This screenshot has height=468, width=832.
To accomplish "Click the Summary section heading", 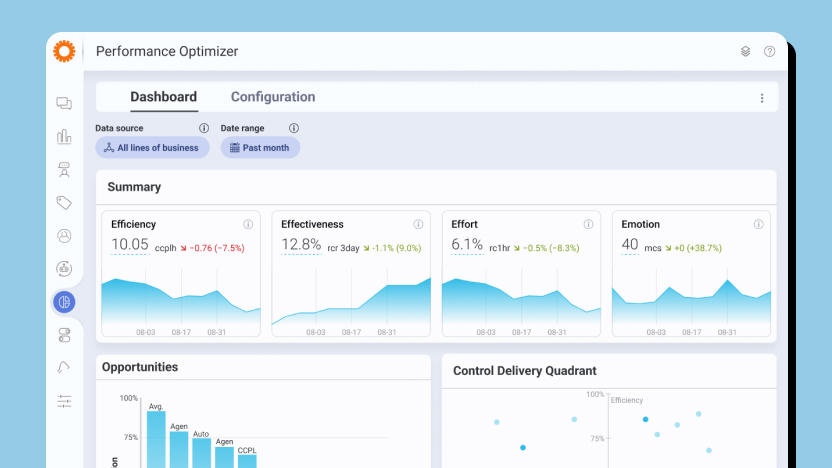I will [134, 187].
